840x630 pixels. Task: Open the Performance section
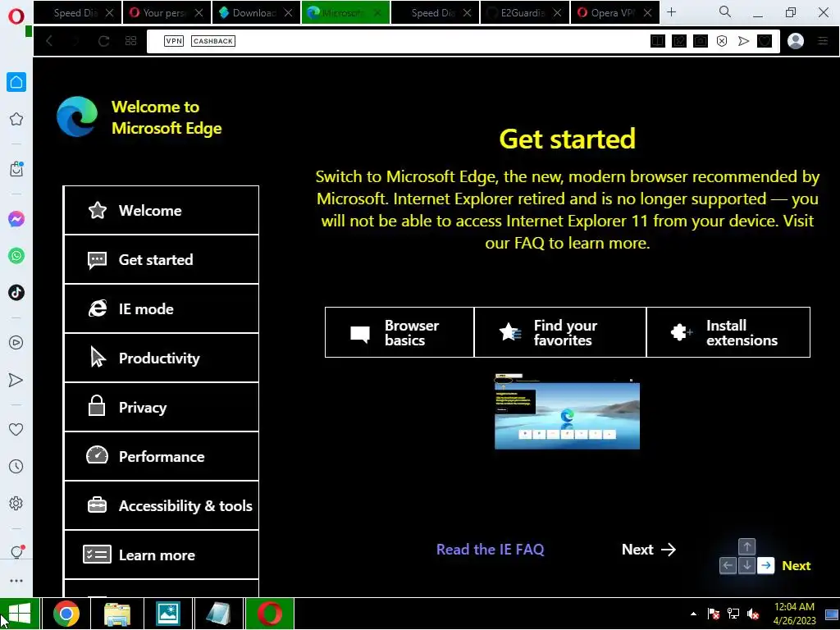click(x=162, y=457)
